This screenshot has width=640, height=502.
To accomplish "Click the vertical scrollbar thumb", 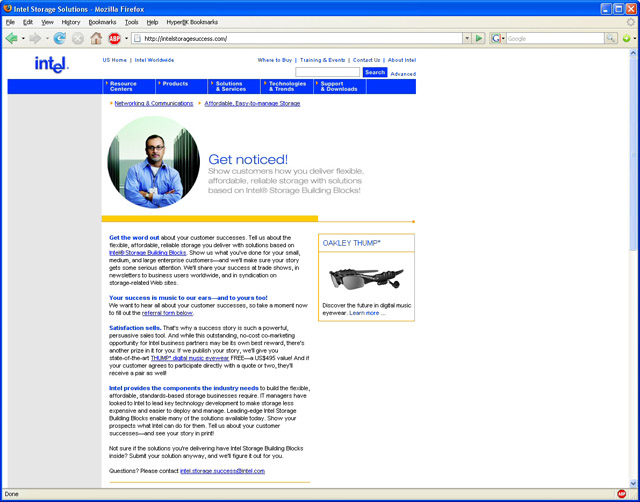I will click(633, 154).
